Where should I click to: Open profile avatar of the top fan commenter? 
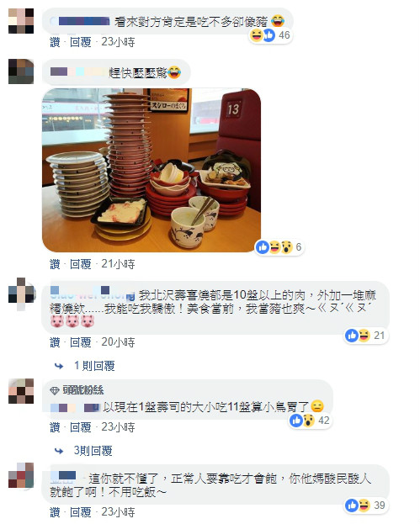click(x=21, y=391)
